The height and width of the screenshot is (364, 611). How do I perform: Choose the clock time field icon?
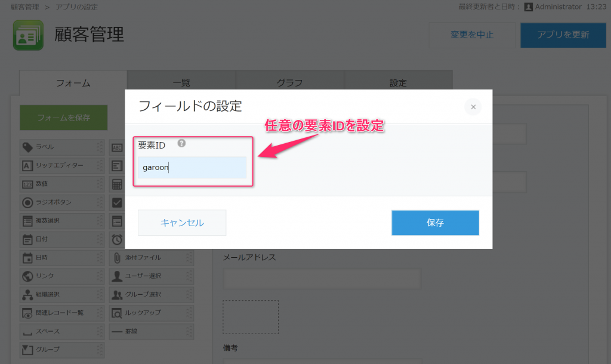click(x=117, y=239)
